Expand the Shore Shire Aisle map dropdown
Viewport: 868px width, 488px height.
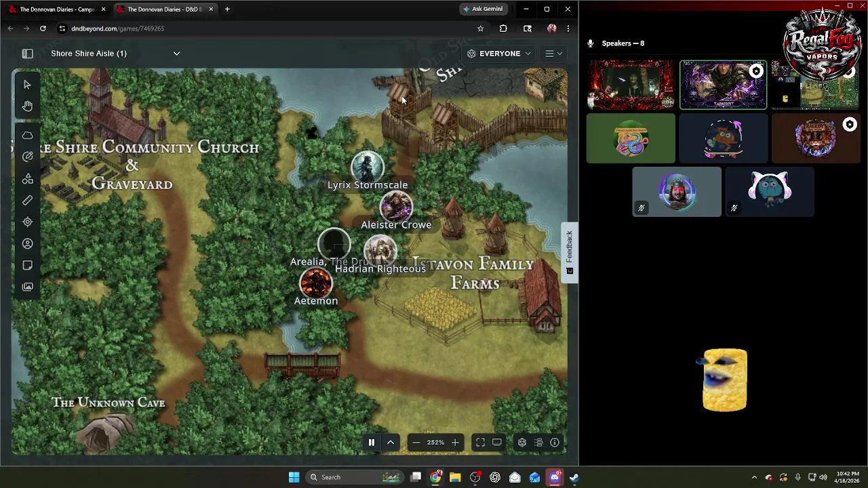[x=176, y=54]
